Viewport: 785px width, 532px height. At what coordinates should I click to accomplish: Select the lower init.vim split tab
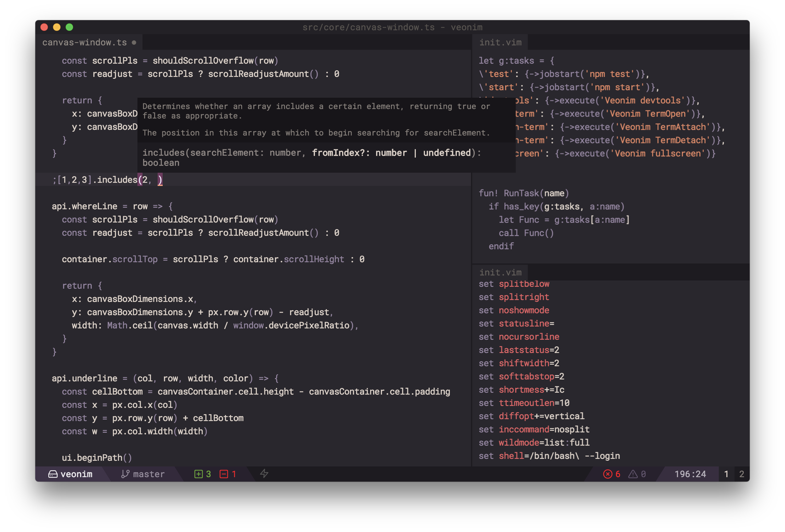(x=500, y=272)
